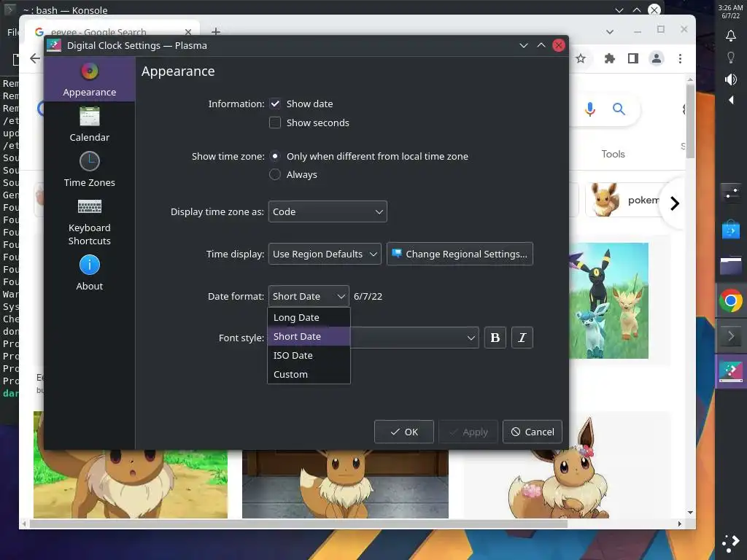747x560 pixels.
Task: Toggle bold font style
Action: coord(495,338)
